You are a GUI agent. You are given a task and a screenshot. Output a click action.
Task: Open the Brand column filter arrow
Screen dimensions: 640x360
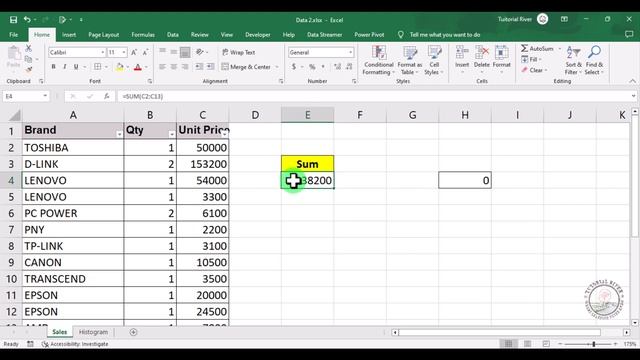[x=119, y=134]
